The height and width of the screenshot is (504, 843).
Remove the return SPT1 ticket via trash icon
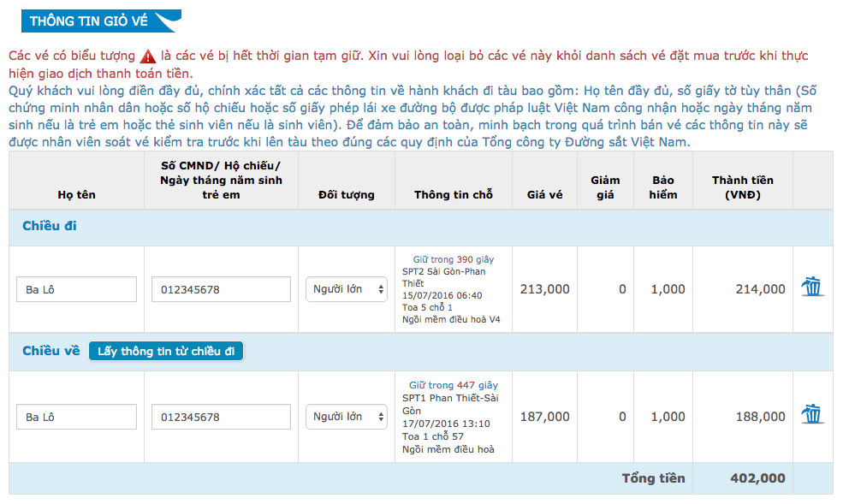[x=812, y=414]
